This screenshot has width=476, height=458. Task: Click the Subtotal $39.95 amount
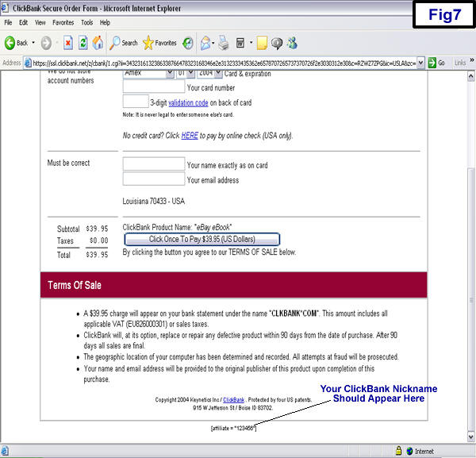click(97, 229)
